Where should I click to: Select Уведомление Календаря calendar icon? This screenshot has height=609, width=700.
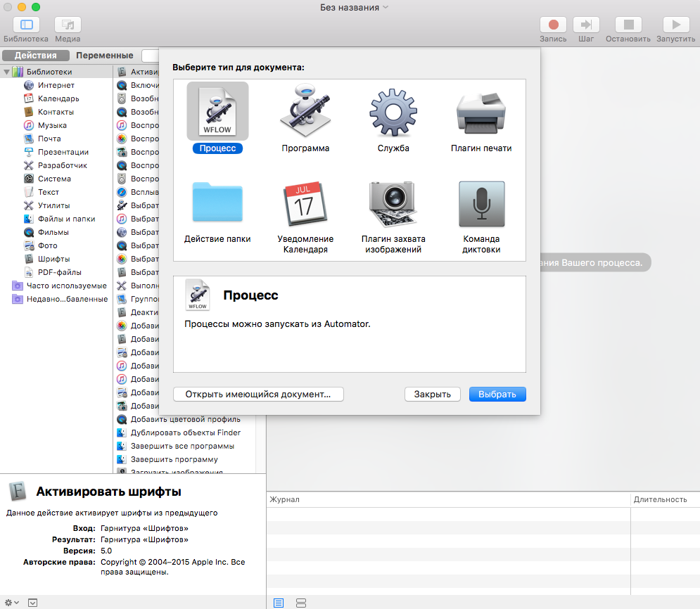pyautogui.click(x=305, y=203)
